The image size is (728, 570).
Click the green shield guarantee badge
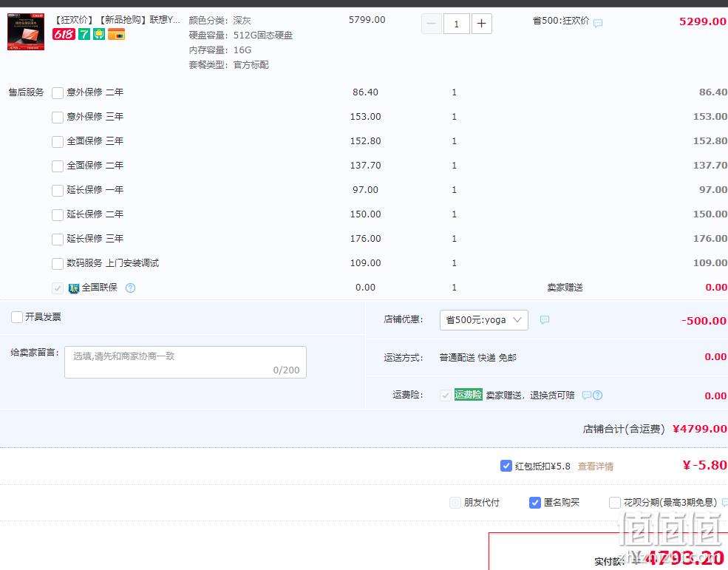click(x=99, y=34)
